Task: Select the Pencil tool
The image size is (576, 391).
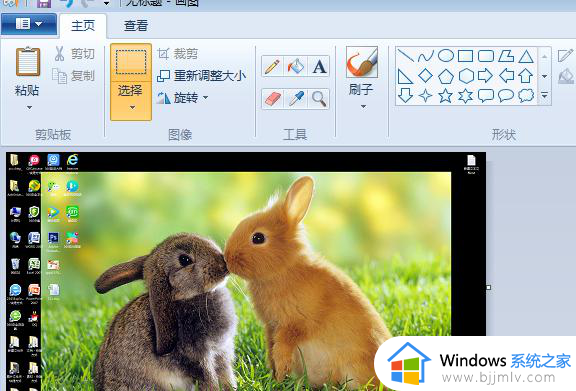Action: (272, 67)
